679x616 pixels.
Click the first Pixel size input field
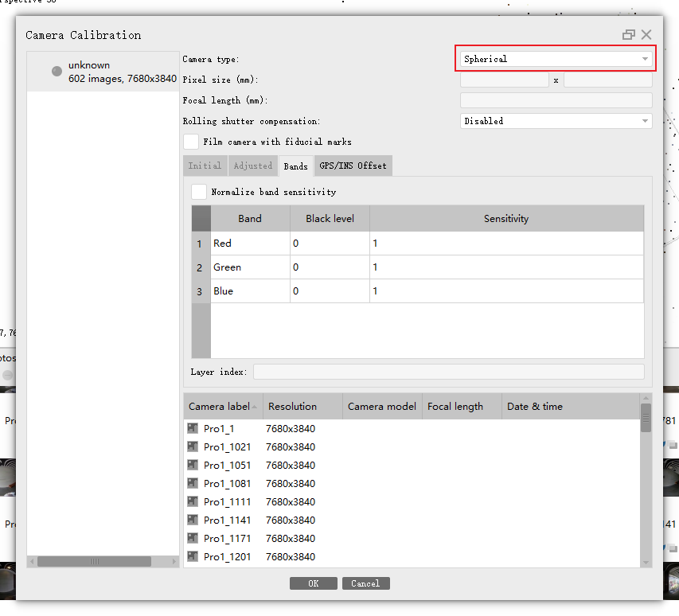[505, 80]
